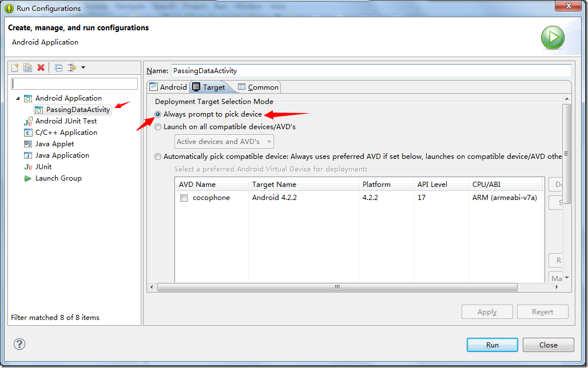Click the Duplicate launch configuration icon
Viewport: 588px width, 368px height.
click(27, 68)
